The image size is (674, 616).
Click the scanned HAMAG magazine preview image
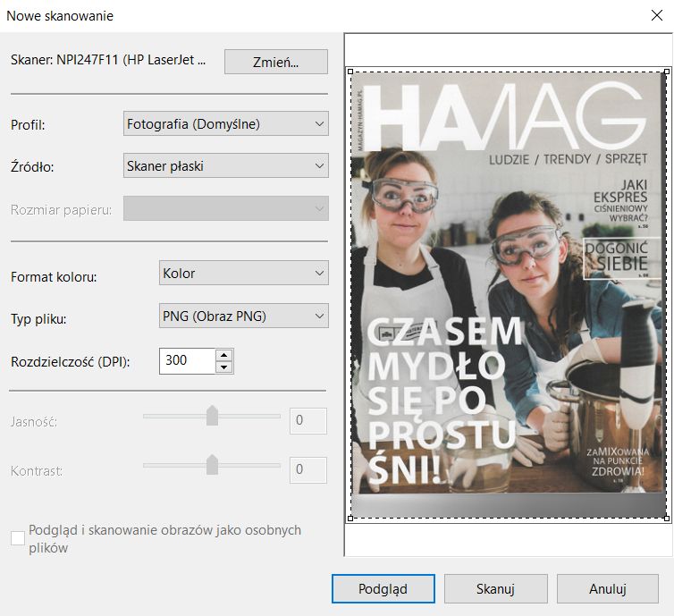(508, 295)
